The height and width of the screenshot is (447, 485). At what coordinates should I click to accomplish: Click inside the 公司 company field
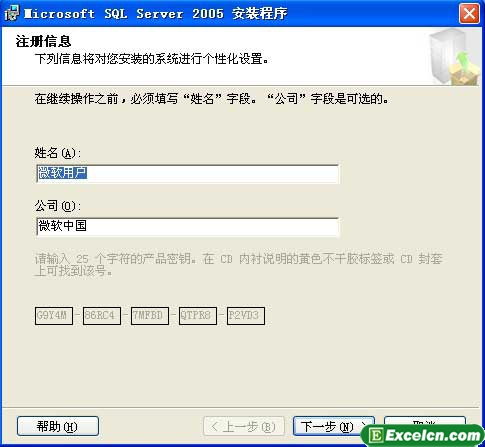(188, 227)
